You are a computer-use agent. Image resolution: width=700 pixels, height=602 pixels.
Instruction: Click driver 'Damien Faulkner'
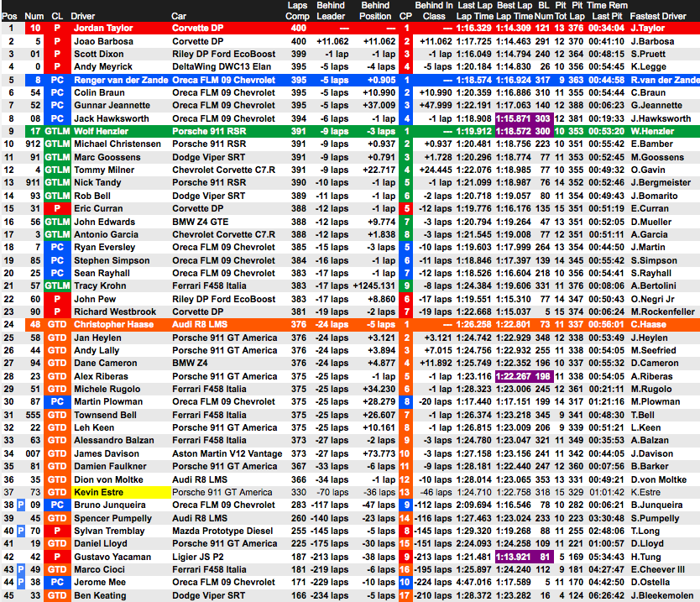(x=110, y=466)
